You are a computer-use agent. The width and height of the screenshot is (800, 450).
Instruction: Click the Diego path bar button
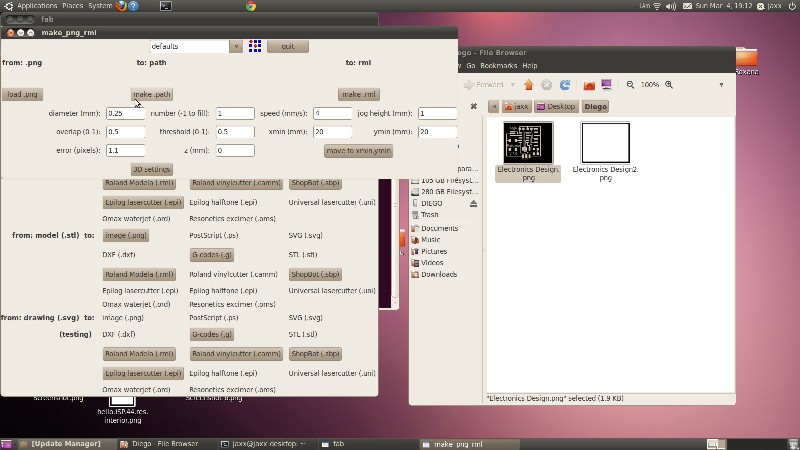595,107
